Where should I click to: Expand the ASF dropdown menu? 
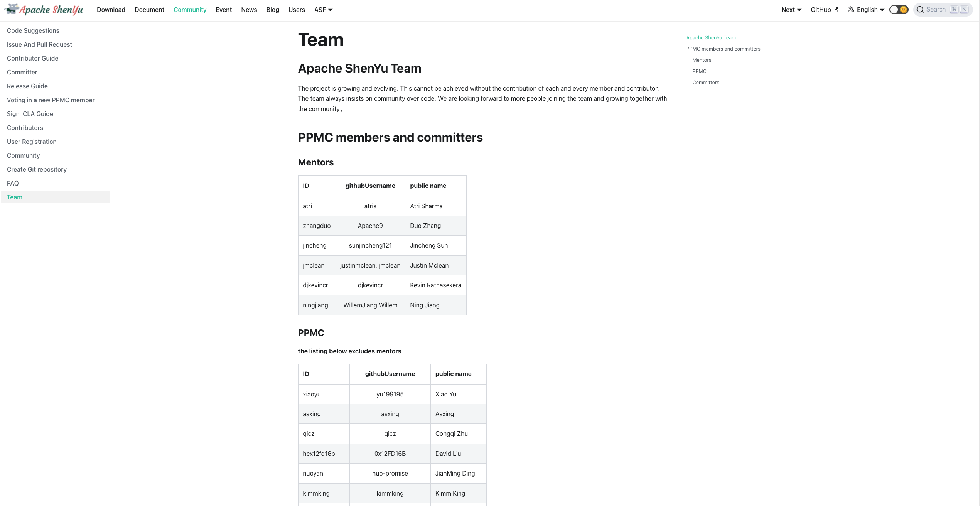coord(323,10)
